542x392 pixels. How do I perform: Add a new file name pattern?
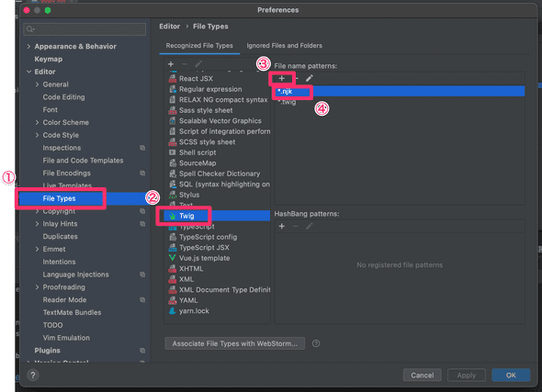click(x=282, y=78)
